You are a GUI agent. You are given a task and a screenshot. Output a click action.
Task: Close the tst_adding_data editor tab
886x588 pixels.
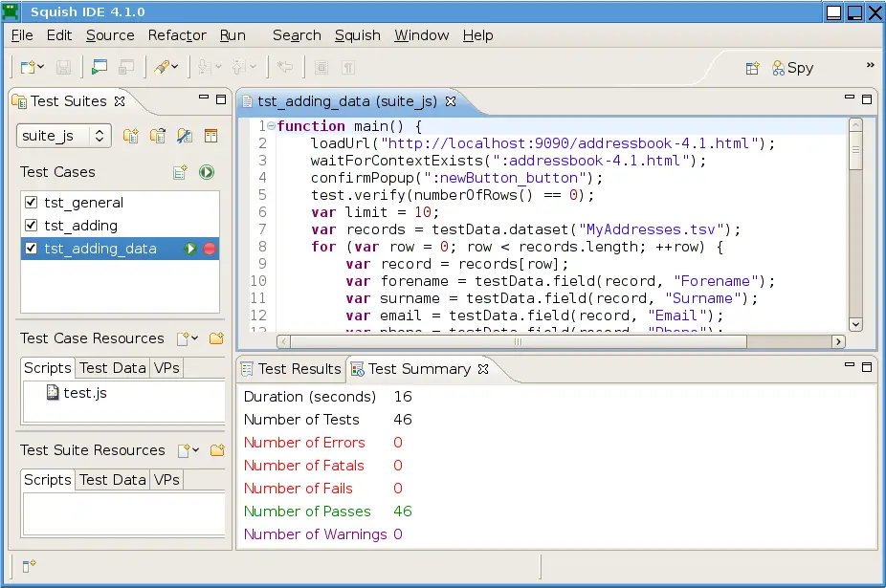[451, 101]
